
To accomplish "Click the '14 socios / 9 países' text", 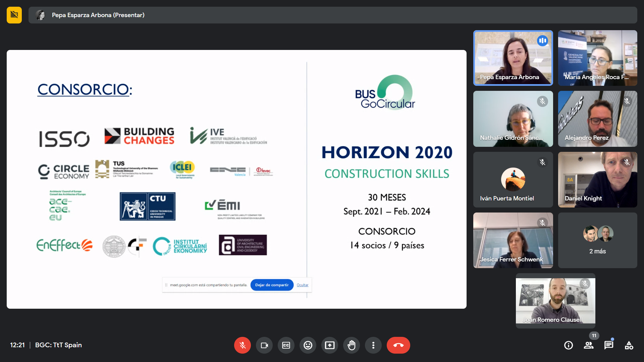I will coord(387,245).
